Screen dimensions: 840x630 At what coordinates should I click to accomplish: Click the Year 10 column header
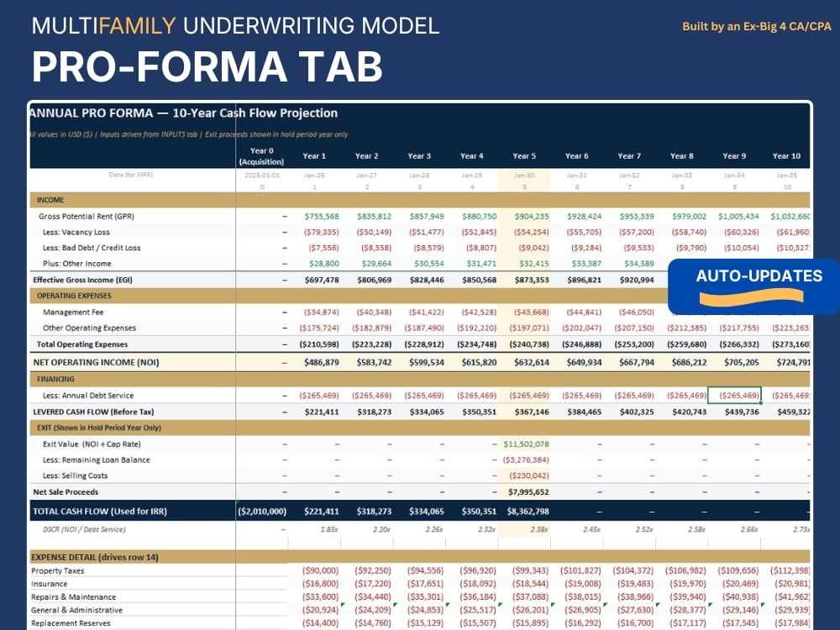786,156
